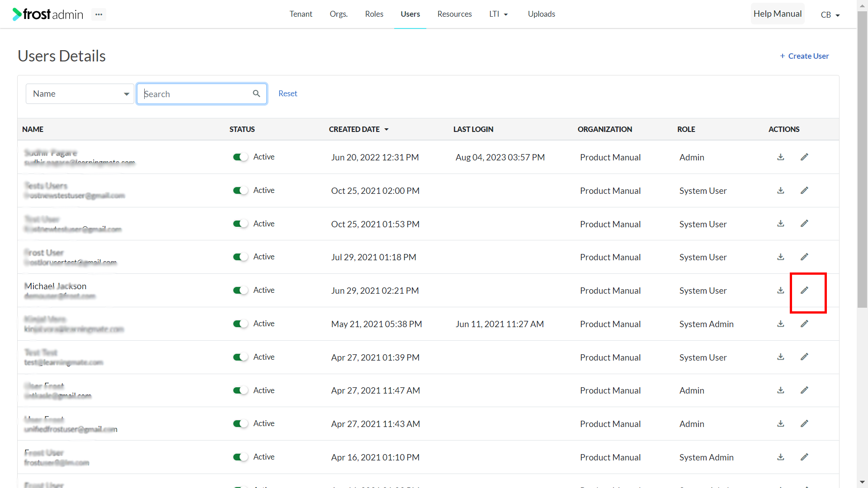Click the 'Jun 11, 2021 11:27 AM' last login
Image resolution: width=868 pixels, height=488 pixels.
(500, 324)
